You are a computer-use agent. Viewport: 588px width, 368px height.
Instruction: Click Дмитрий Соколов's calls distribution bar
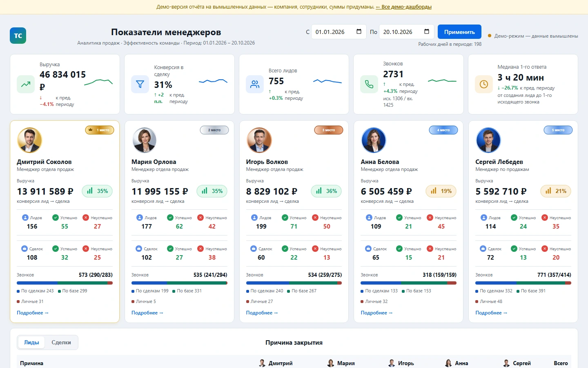pos(65,283)
